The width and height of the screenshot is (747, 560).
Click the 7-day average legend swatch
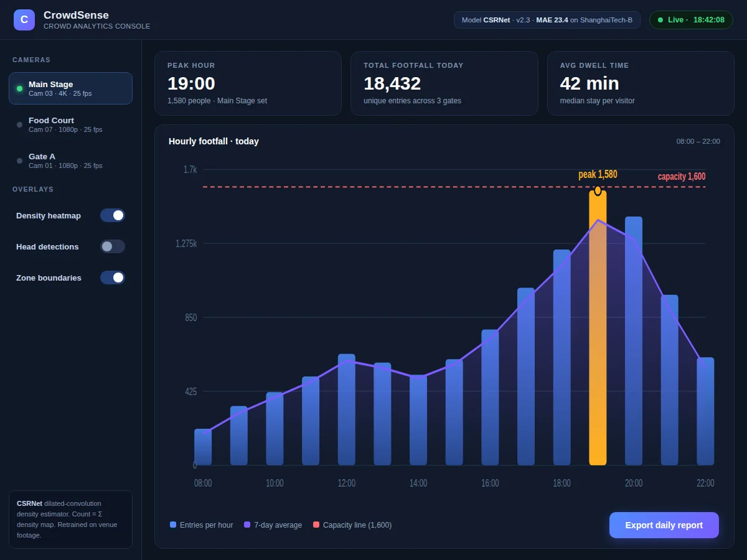point(247,525)
